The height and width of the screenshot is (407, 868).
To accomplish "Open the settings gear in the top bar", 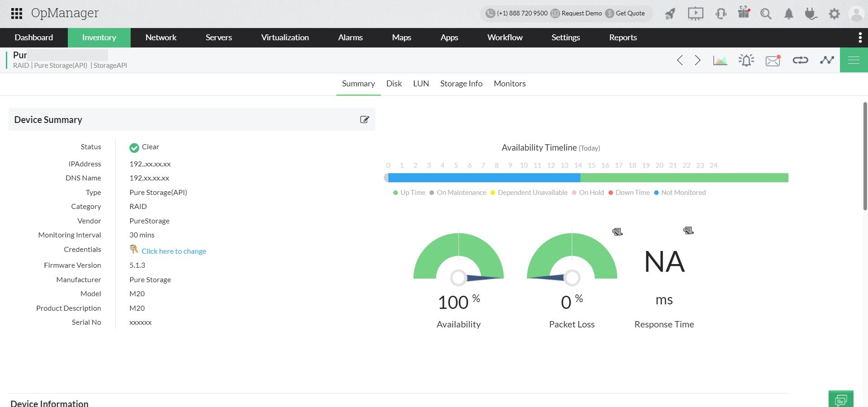I will click(834, 14).
